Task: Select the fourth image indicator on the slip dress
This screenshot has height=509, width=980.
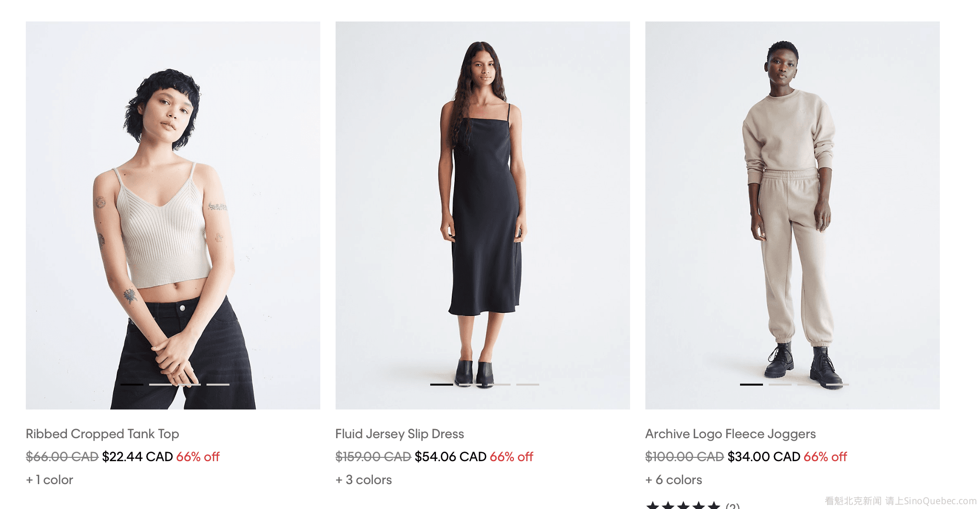Action: 528,384
